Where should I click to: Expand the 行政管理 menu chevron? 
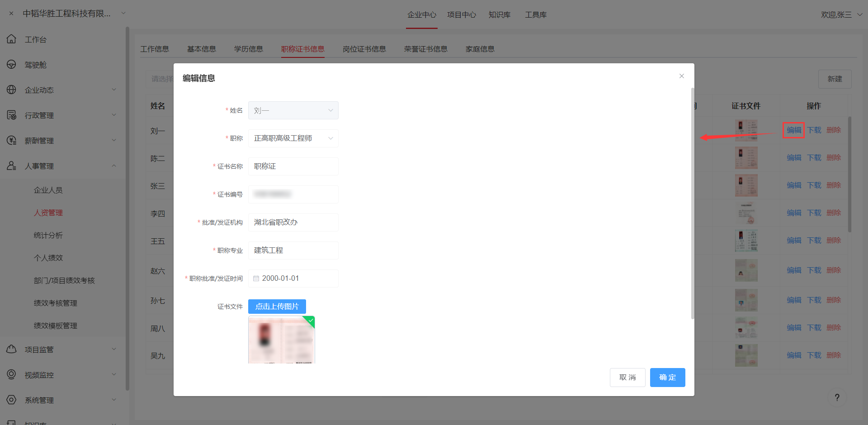click(114, 115)
